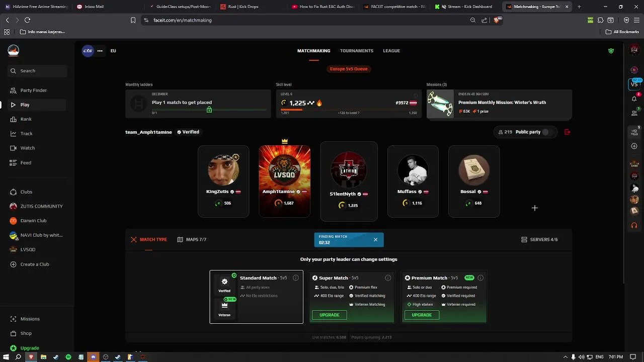This screenshot has width=644, height=362.
Task: Open the friends list icon with badge 3
Action: (634, 114)
